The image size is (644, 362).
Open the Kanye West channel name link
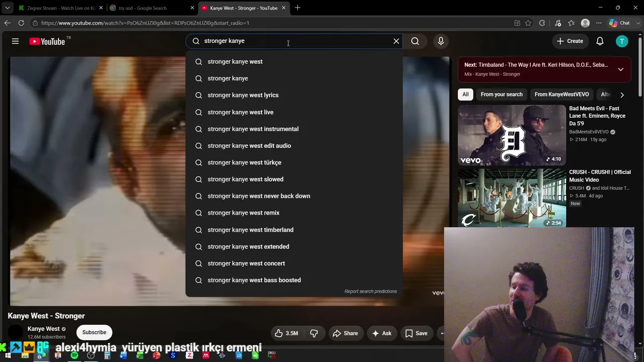point(44,329)
